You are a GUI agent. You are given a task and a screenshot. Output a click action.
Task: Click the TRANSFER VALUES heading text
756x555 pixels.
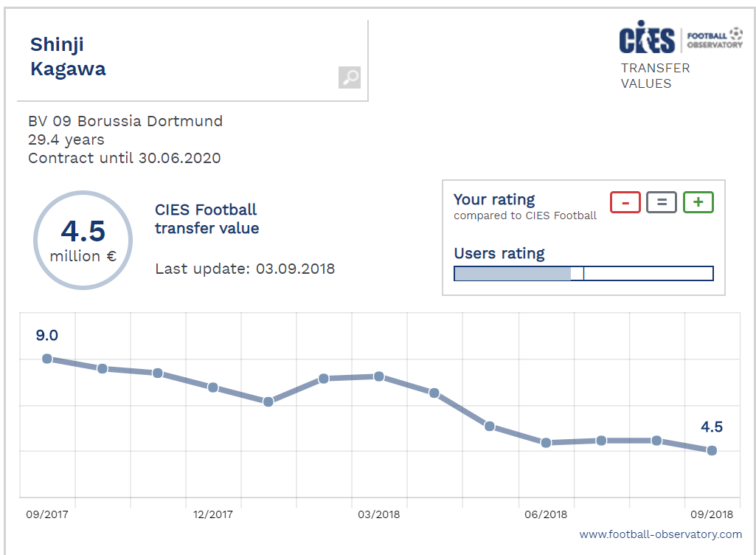[x=655, y=75]
